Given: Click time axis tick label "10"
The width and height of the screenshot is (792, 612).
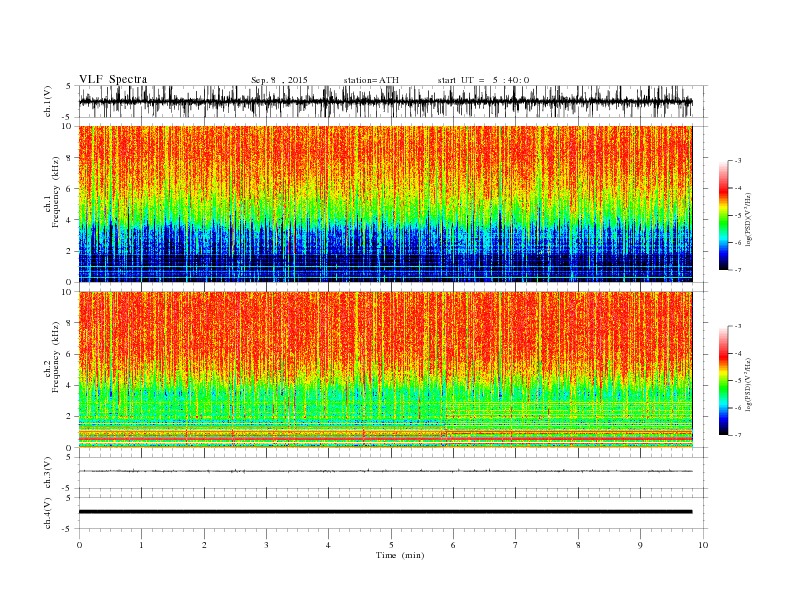Looking at the screenshot, I should pos(703,545).
